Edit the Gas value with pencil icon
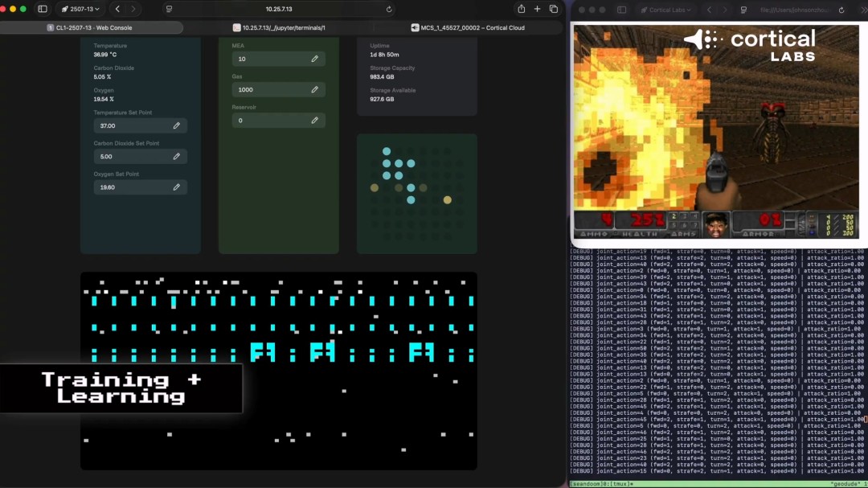The width and height of the screenshot is (868, 488). pyautogui.click(x=314, y=90)
